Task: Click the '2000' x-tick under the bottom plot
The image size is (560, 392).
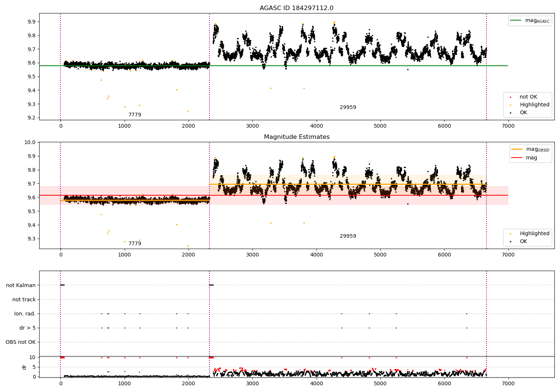Action: point(189,383)
